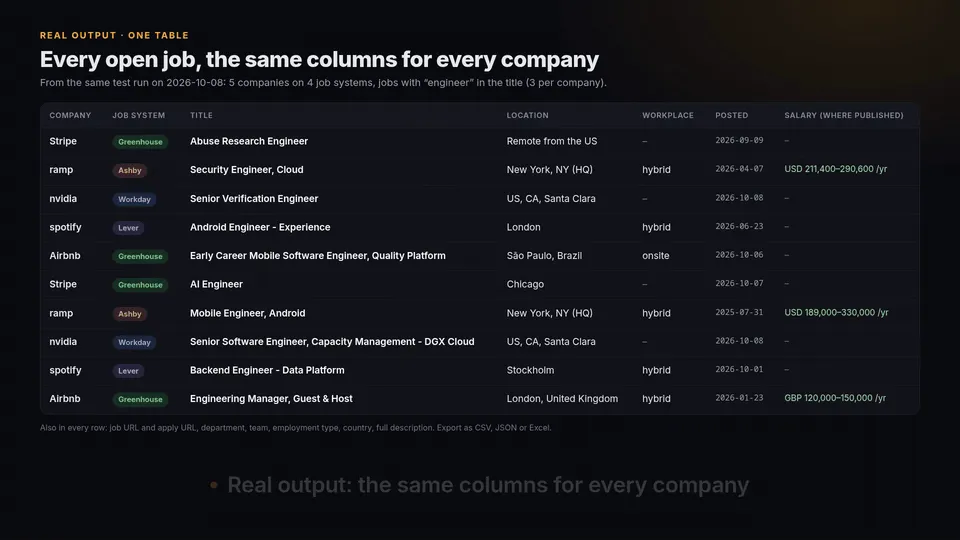This screenshot has width=960, height=540.
Task: Click salary GBP 120,000–150,000 /yr
Action: 834,398
